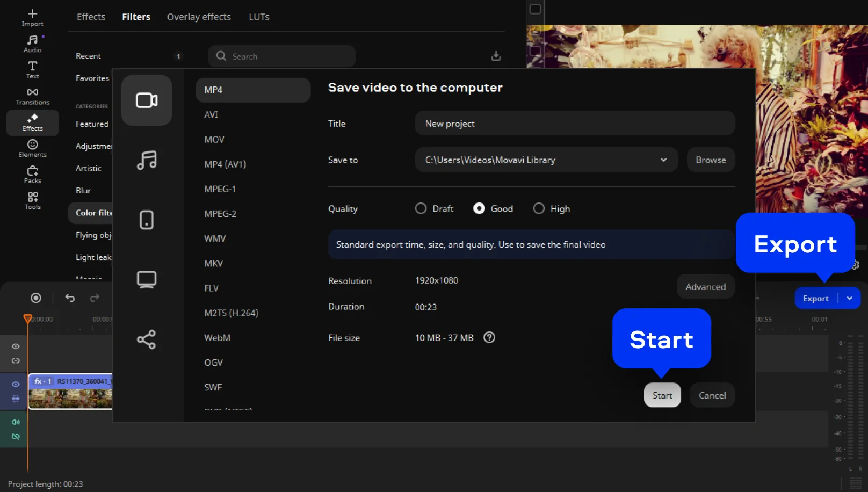Choose the mobile device export icon

point(147,220)
